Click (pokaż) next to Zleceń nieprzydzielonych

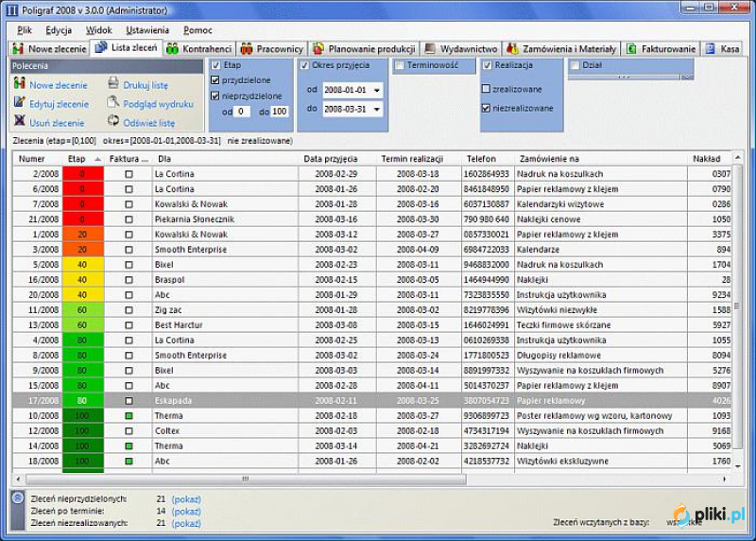[186, 499]
